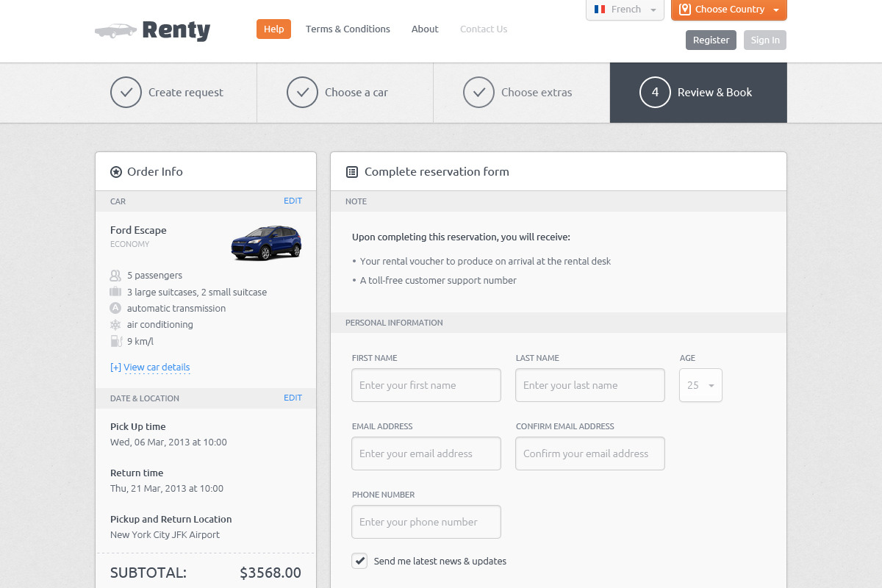
Task: Click the 3 large suitcases text
Action: (197, 292)
